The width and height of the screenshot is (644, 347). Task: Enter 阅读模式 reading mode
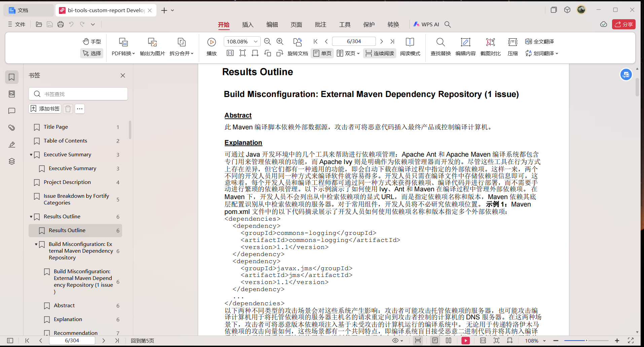point(410,47)
